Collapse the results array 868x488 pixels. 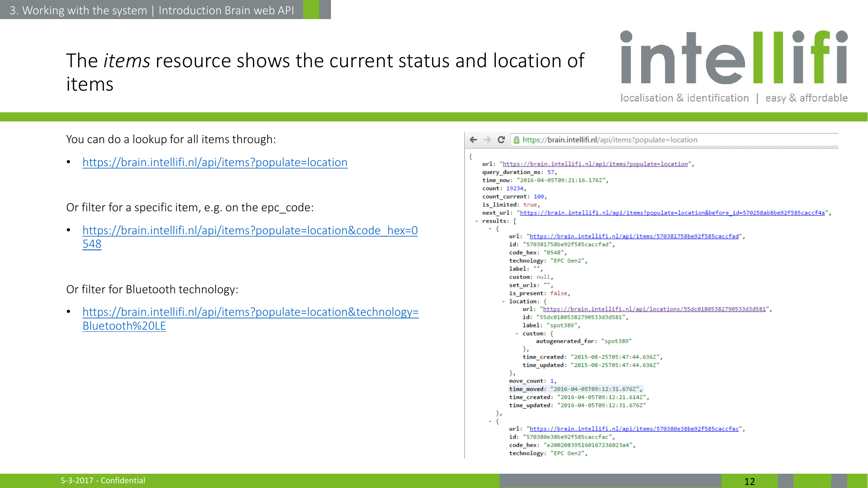[x=476, y=221]
